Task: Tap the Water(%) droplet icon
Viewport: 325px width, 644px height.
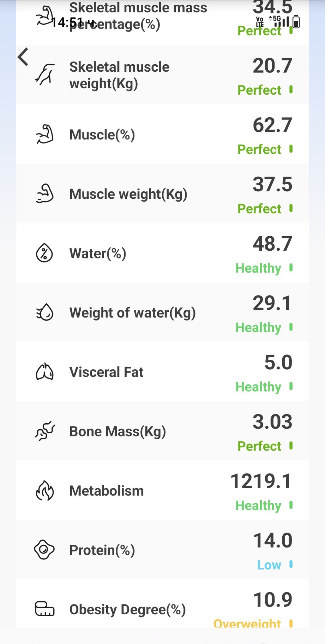Action: (x=44, y=253)
